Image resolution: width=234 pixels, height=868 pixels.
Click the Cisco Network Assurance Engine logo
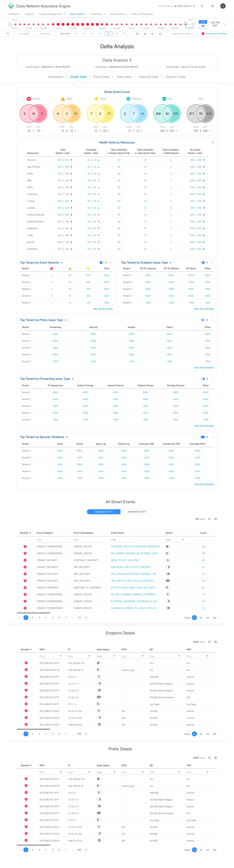11,6
